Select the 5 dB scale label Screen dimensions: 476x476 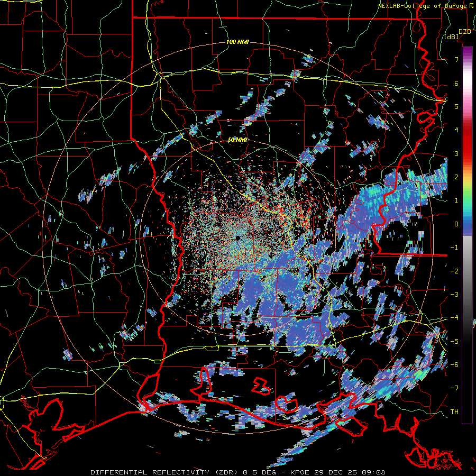click(x=456, y=106)
